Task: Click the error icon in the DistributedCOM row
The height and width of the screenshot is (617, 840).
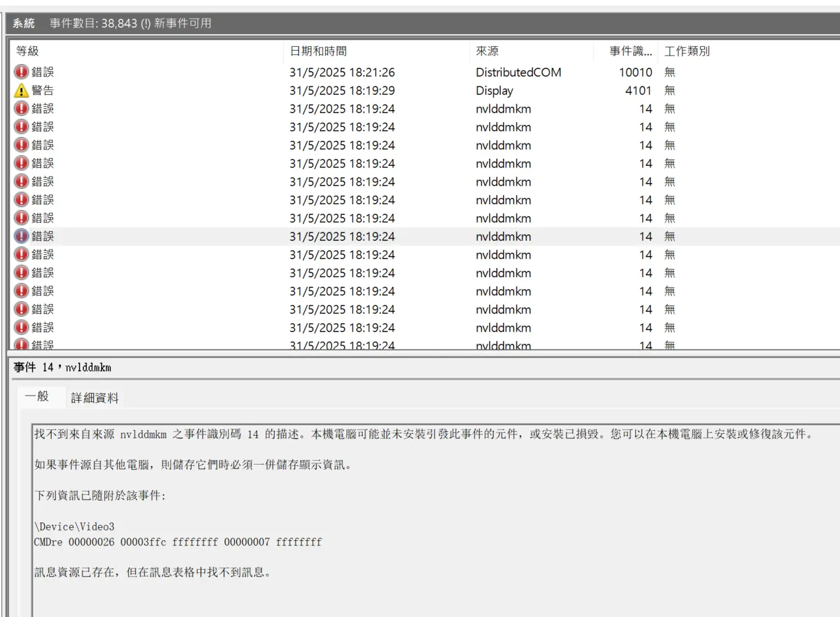Action: (21, 72)
